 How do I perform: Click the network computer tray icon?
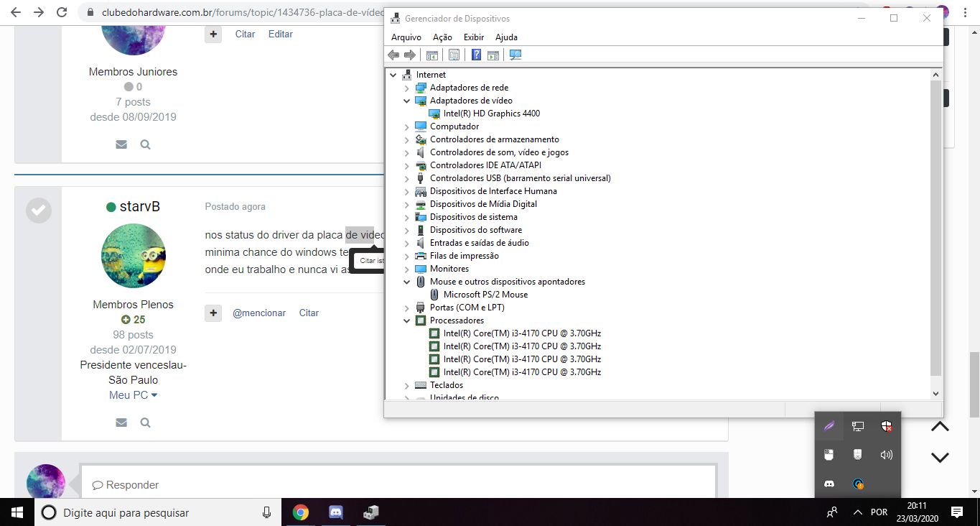(858, 426)
